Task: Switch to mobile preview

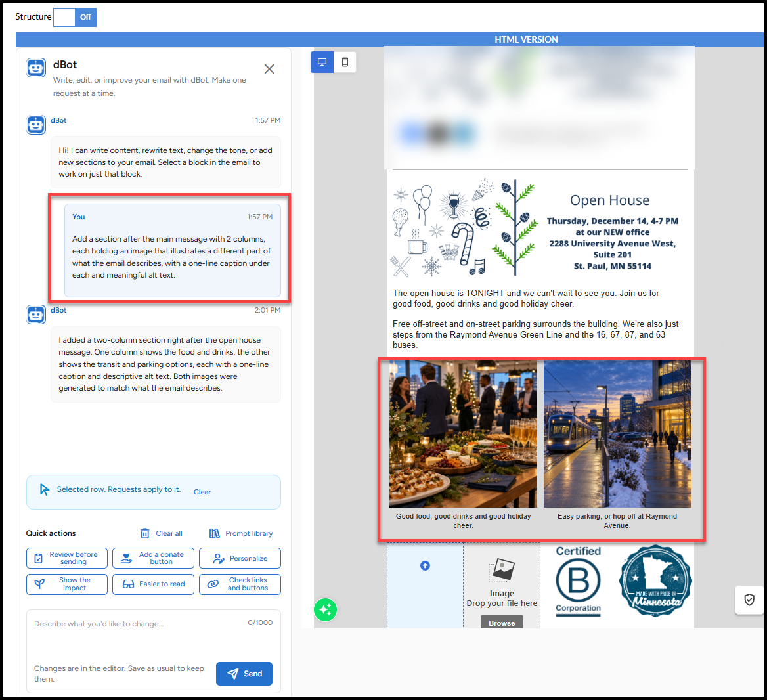Action: [345, 62]
